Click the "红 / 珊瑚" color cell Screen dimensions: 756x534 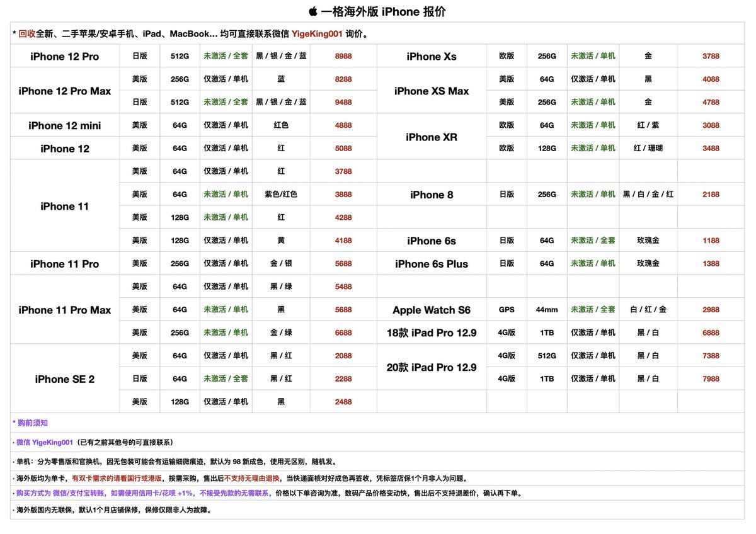click(648, 149)
